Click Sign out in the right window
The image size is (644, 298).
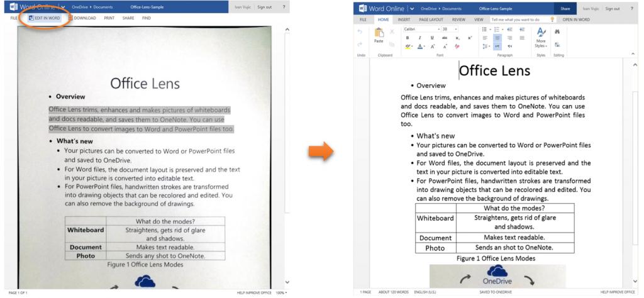tap(613, 8)
